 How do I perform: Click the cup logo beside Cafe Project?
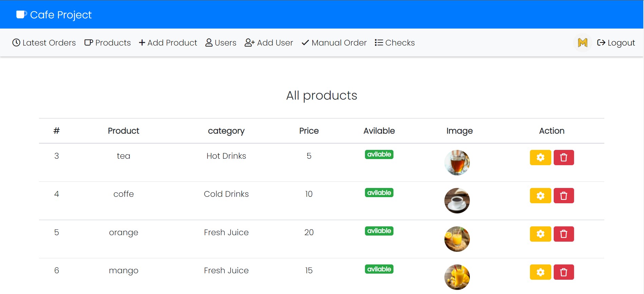coord(21,15)
